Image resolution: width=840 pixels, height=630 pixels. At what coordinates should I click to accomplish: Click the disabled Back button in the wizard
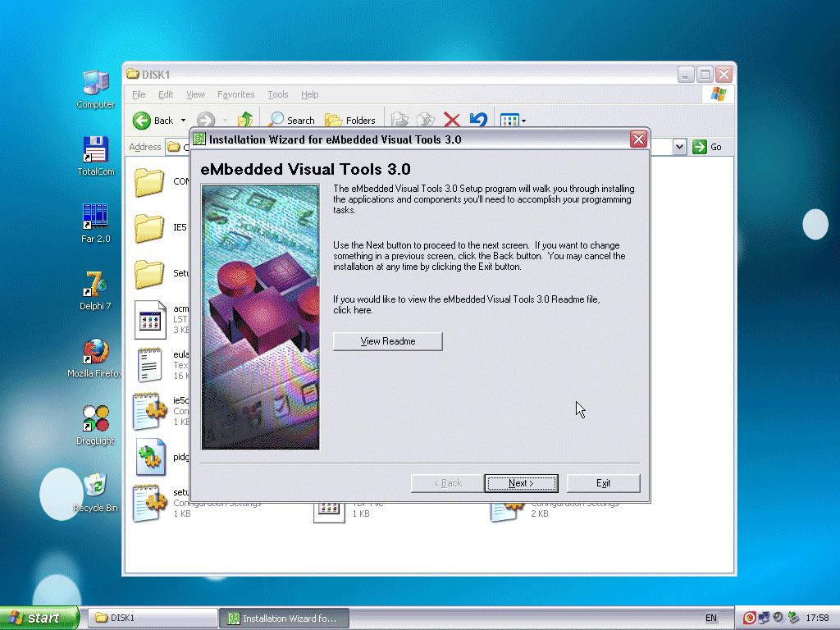[447, 483]
